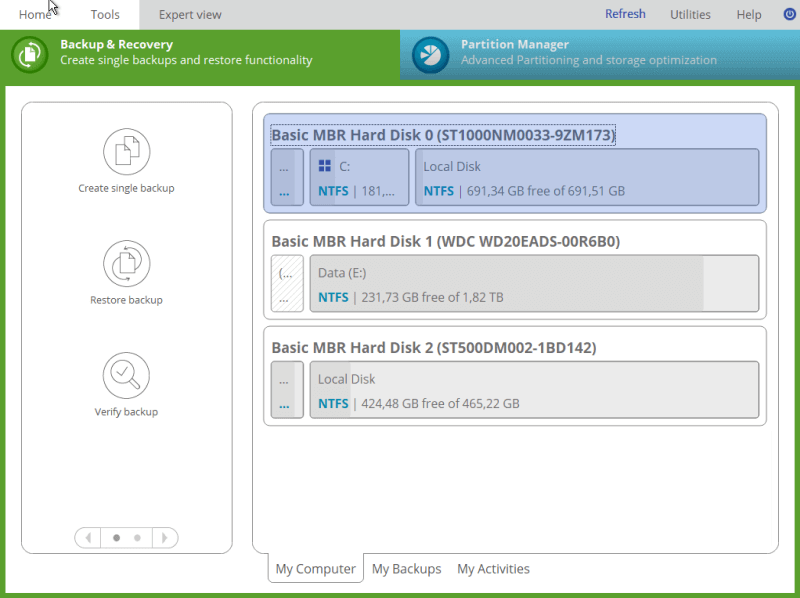Go to next page with right arrow

point(165,538)
